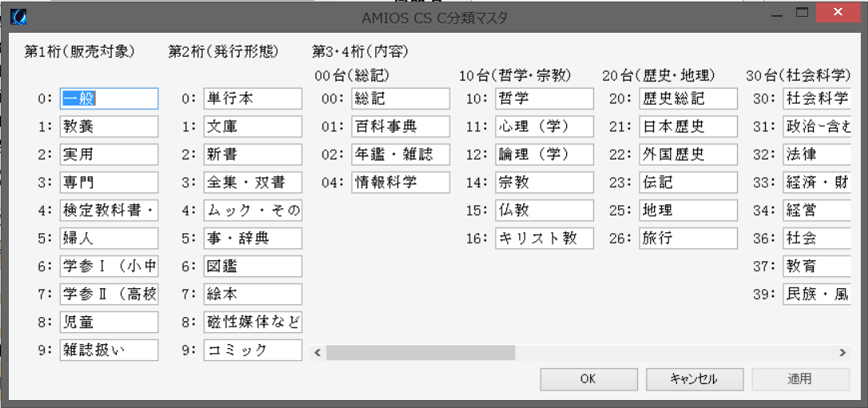The image size is (868, 408).
Task: Click the キャンセル button
Action: [x=694, y=379]
